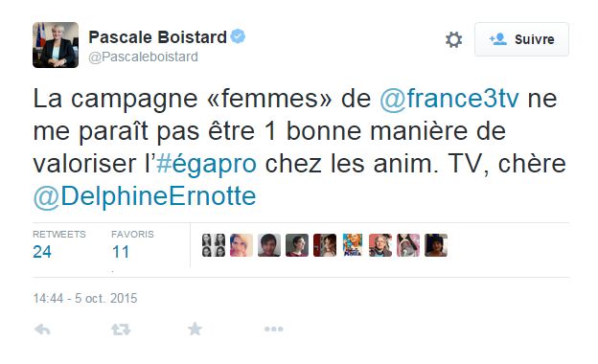Screen dimensions: 598x364
Task: Open the @DelphineErnotte mention
Action: pos(145,196)
